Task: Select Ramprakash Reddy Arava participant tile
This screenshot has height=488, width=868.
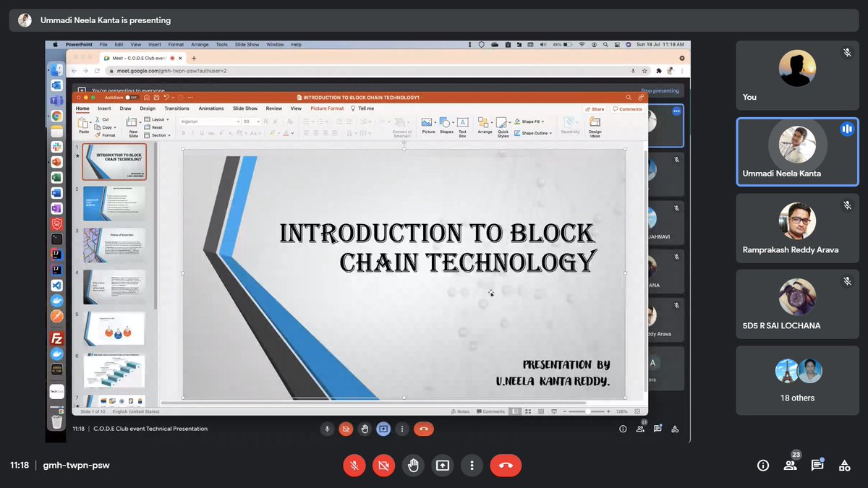Action: [x=797, y=228]
